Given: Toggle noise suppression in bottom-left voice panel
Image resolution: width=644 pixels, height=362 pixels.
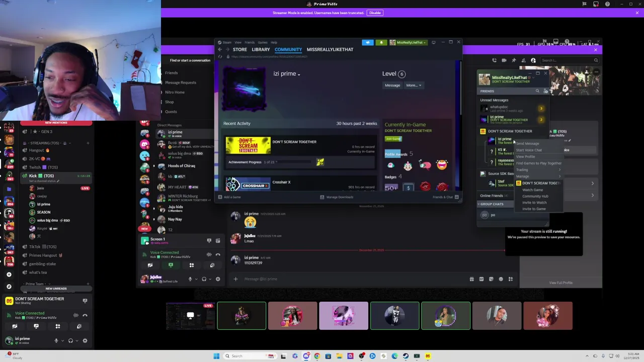Looking at the screenshot, I should pyautogui.click(x=76, y=315).
